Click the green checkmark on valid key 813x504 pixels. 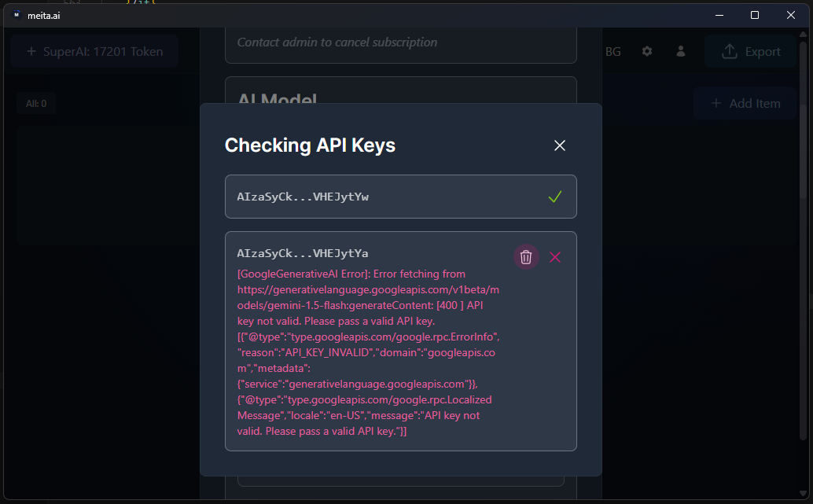click(x=555, y=197)
